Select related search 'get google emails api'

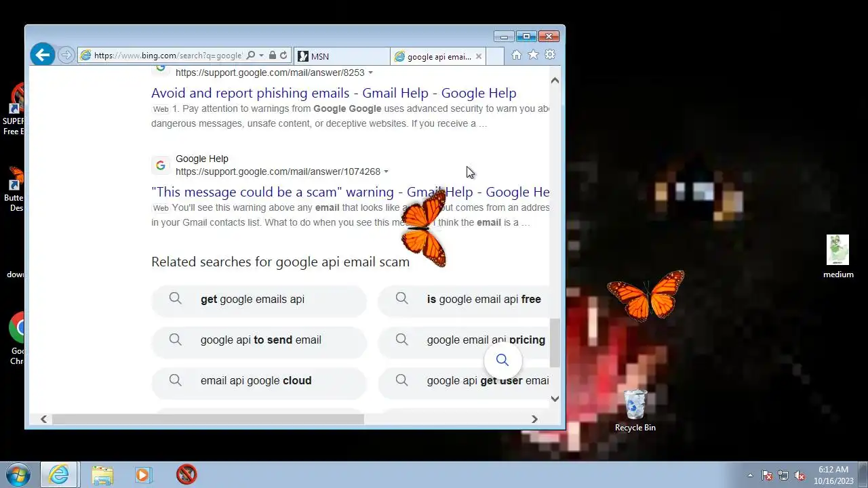point(259,300)
